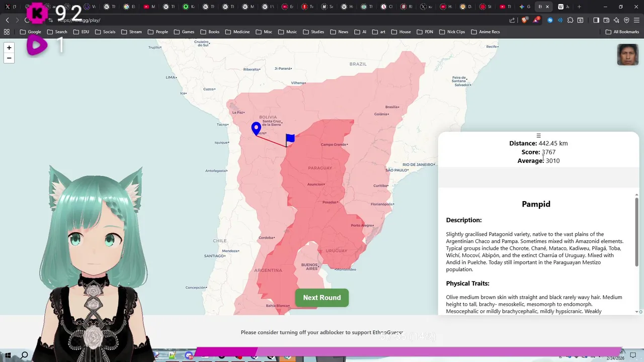Viewport: 644px width, 362px height.
Task: Open the Leo AI sparkle icon
Action: coord(616,20)
